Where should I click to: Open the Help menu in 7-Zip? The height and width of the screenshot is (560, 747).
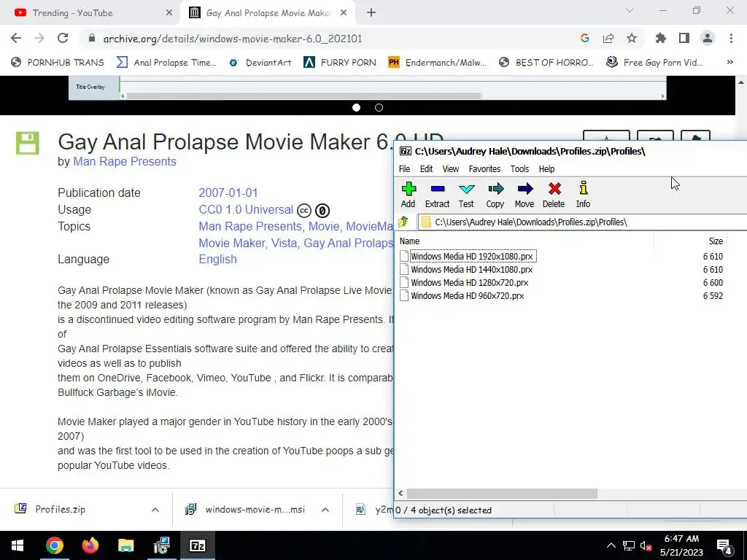click(546, 168)
